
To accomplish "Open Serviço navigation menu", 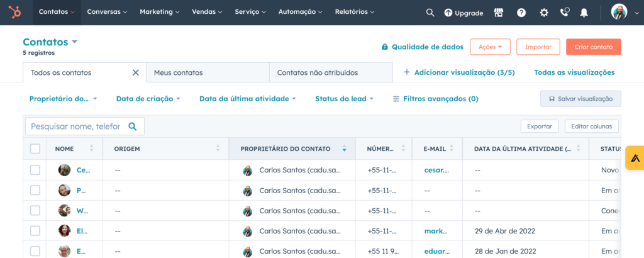I will (250, 13).
